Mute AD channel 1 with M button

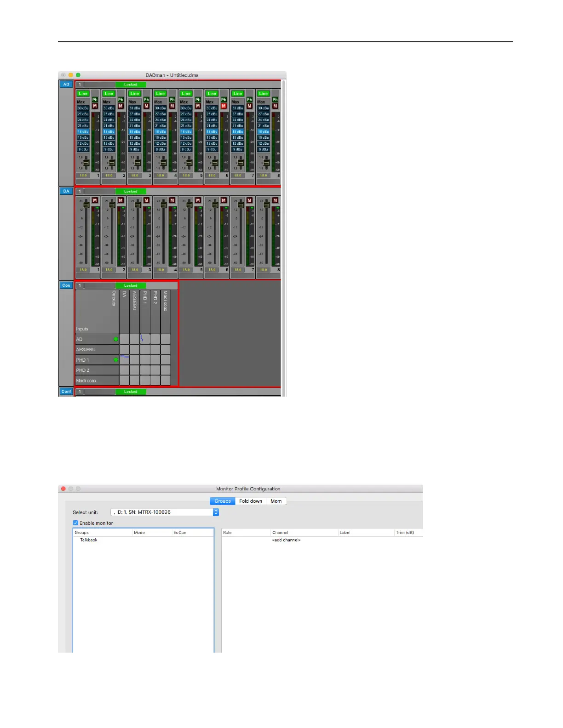(x=95, y=106)
